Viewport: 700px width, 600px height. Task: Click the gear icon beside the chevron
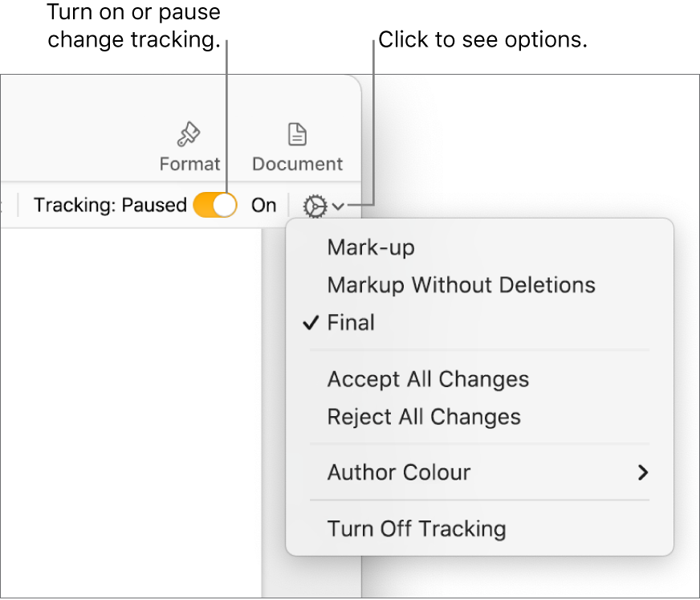coord(315,205)
